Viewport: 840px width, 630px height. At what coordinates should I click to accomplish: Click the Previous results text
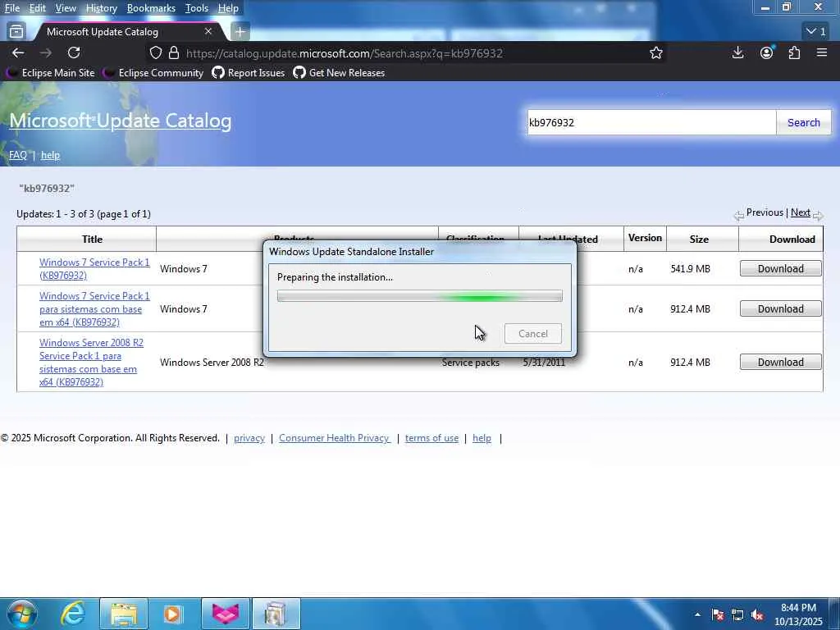click(765, 212)
